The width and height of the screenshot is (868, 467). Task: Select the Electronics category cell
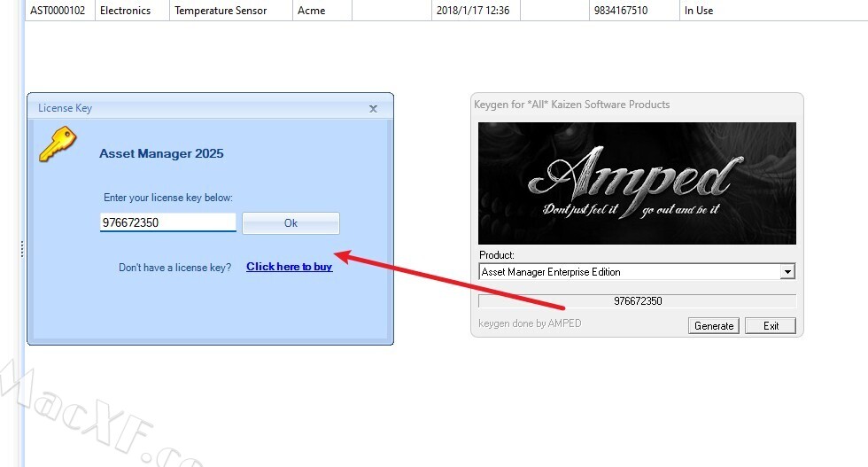coord(132,11)
